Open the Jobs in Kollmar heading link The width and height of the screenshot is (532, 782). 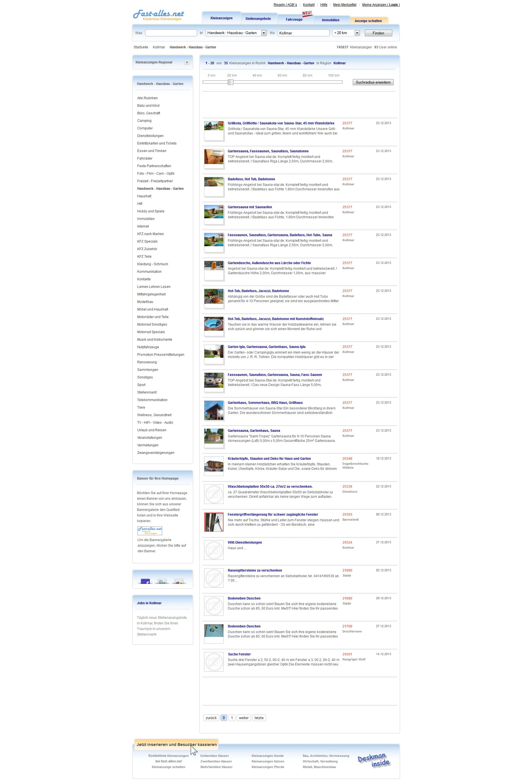coord(149,603)
